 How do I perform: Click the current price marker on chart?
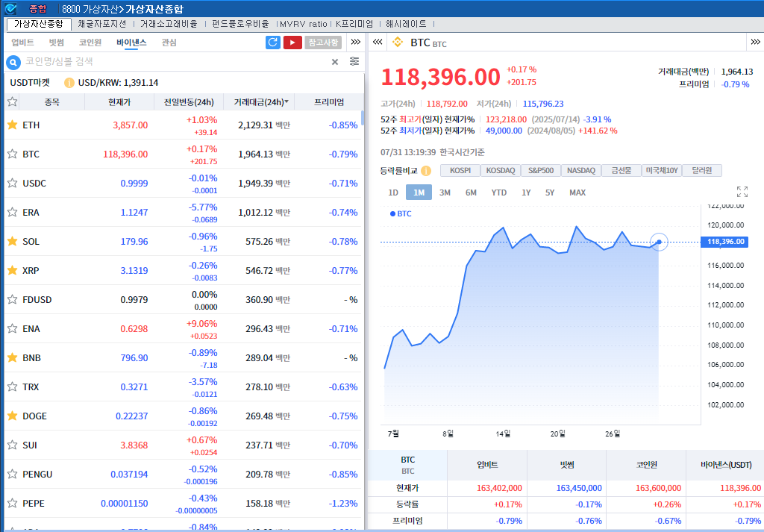tap(659, 242)
